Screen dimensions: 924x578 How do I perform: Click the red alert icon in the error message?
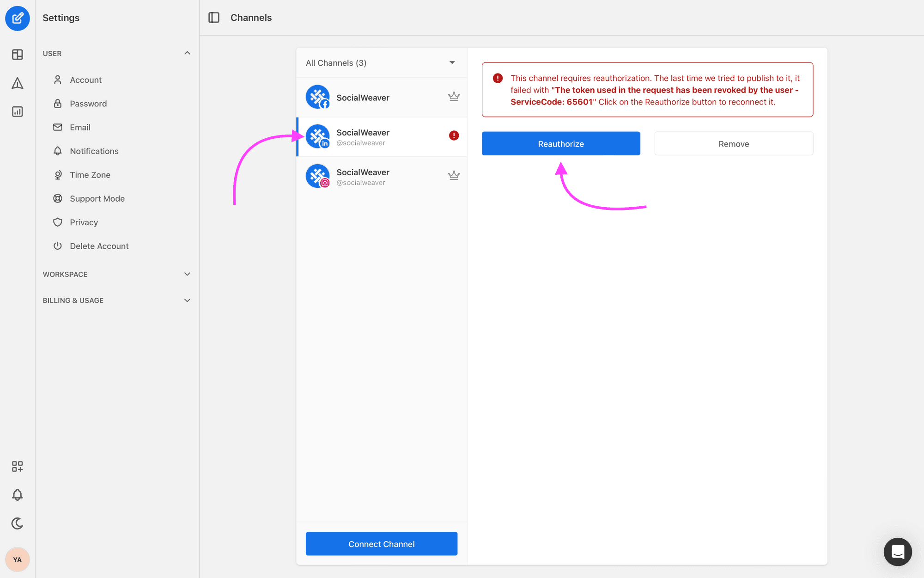coord(498,78)
